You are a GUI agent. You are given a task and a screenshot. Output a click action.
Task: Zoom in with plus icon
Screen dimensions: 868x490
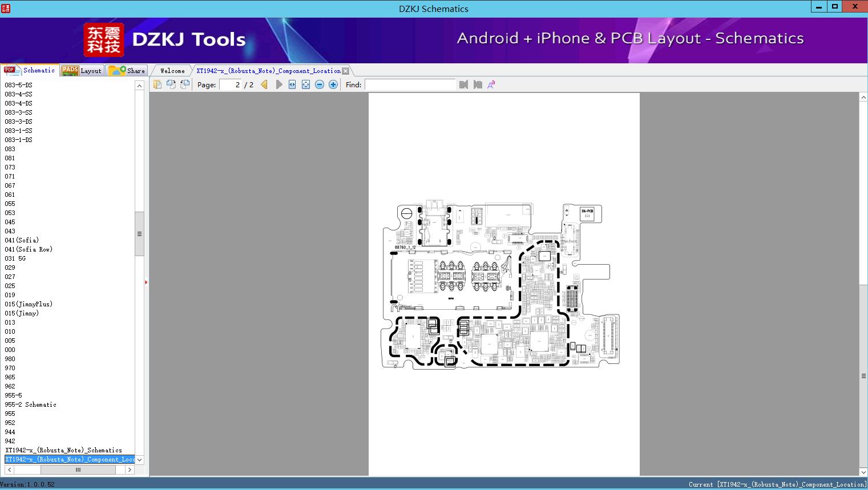pyautogui.click(x=333, y=84)
